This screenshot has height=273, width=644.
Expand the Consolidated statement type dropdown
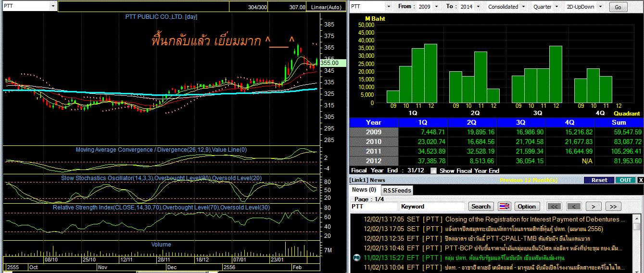(x=524, y=7)
